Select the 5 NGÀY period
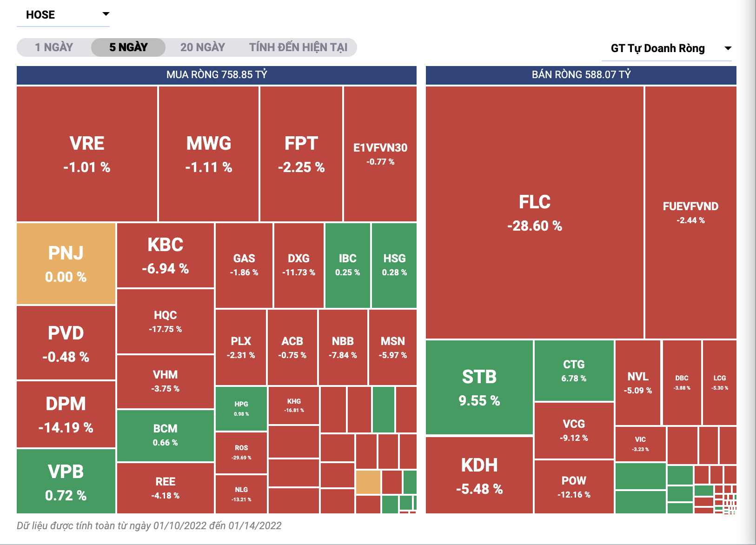This screenshot has width=756, height=545. coord(128,47)
